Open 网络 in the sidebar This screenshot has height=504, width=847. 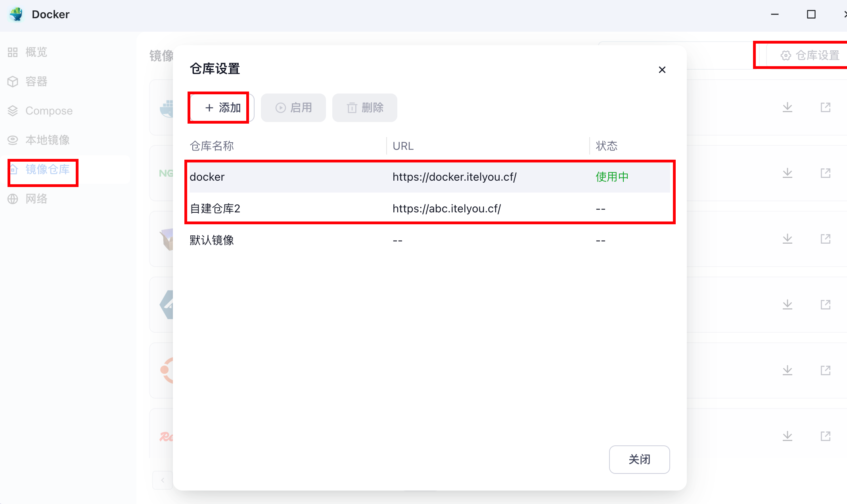coord(65,199)
